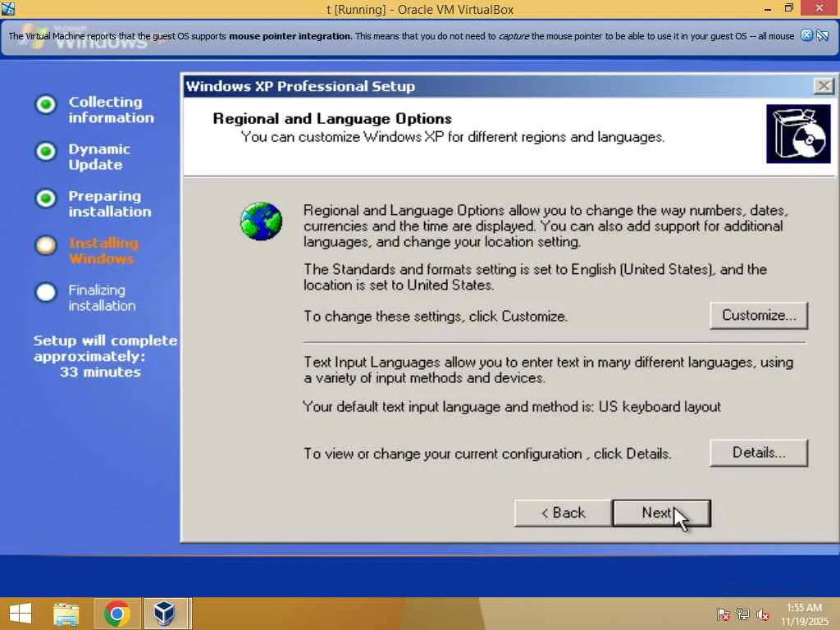Image resolution: width=840 pixels, height=630 pixels.
Task: Dismiss the mouse integration notification
Action: point(806,35)
